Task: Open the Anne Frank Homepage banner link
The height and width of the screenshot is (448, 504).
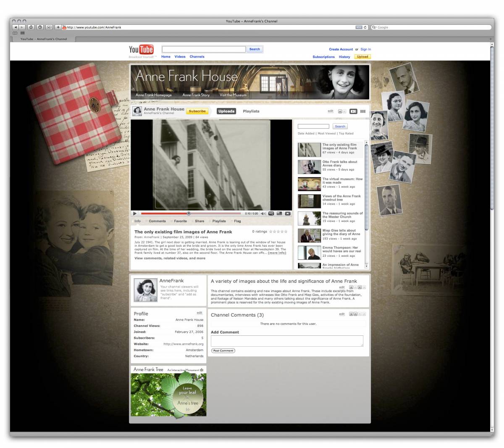Action: coord(154,95)
